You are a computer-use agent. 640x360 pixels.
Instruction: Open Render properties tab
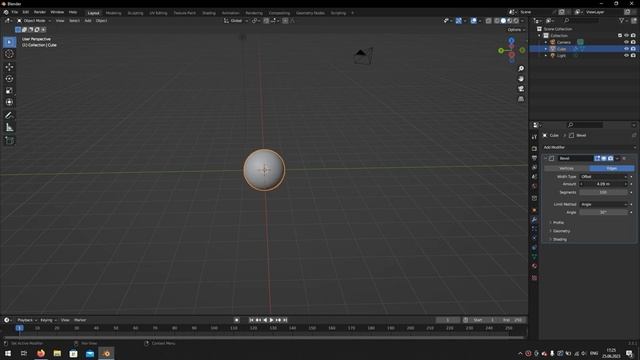point(534,149)
